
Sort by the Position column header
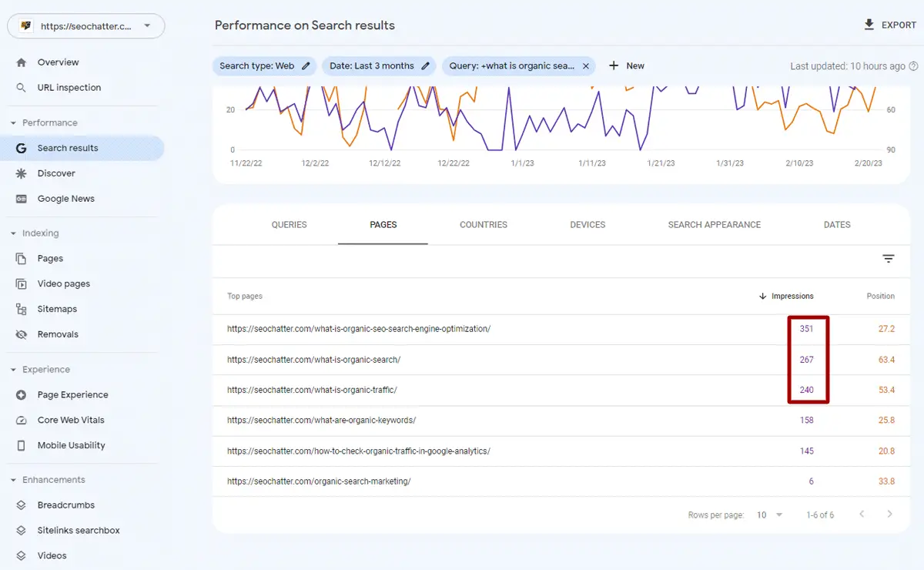881,296
